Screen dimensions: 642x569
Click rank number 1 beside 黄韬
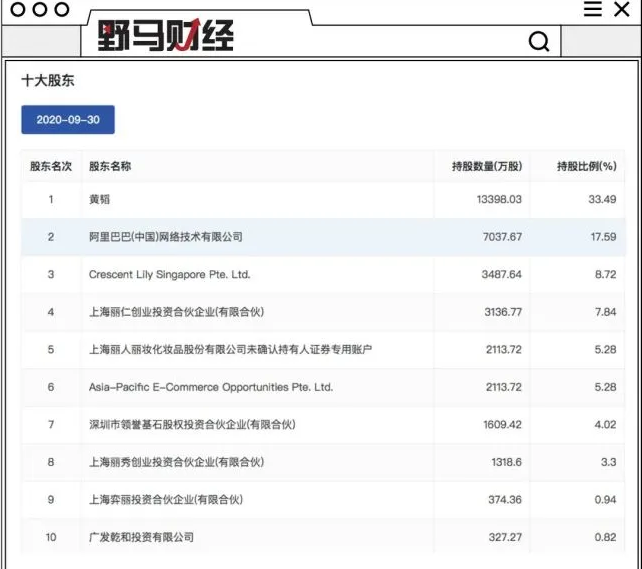(51, 199)
